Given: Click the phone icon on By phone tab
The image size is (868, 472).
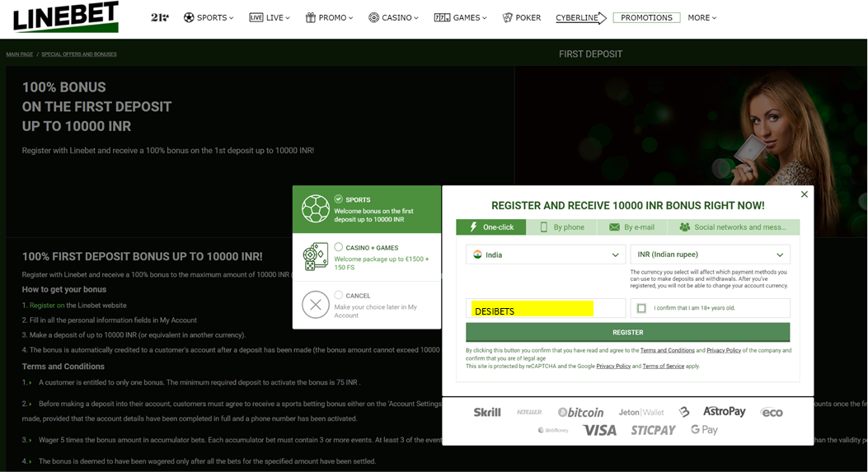Looking at the screenshot, I should 543,227.
